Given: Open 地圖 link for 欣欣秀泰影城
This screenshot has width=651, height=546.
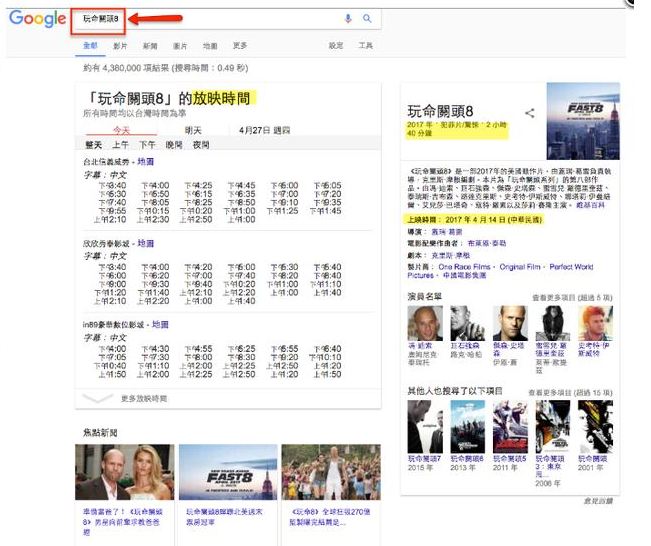Looking at the screenshot, I should (146, 243).
